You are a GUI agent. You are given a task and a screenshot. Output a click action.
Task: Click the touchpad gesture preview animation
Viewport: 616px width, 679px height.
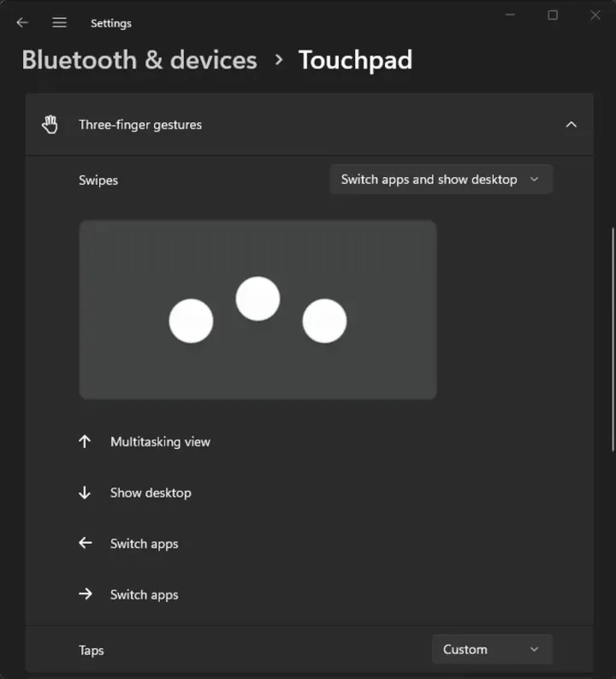click(x=258, y=310)
